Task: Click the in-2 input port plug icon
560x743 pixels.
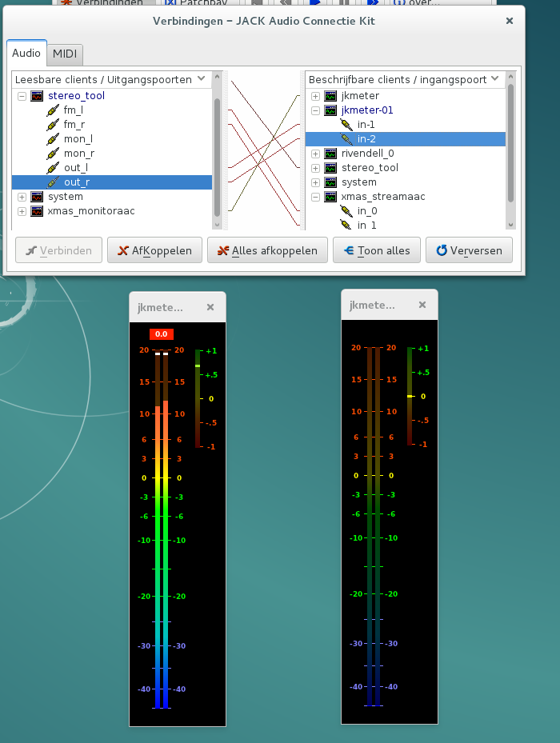Action: pyautogui.click(x=346, y=139)
